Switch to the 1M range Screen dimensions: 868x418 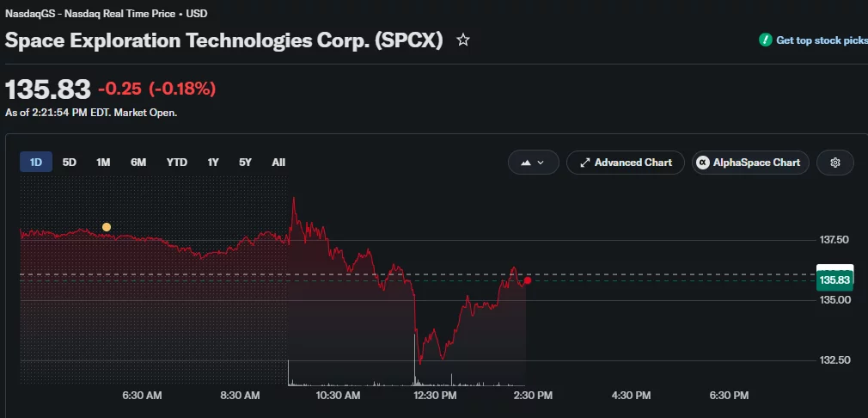[x=103, y=163]
